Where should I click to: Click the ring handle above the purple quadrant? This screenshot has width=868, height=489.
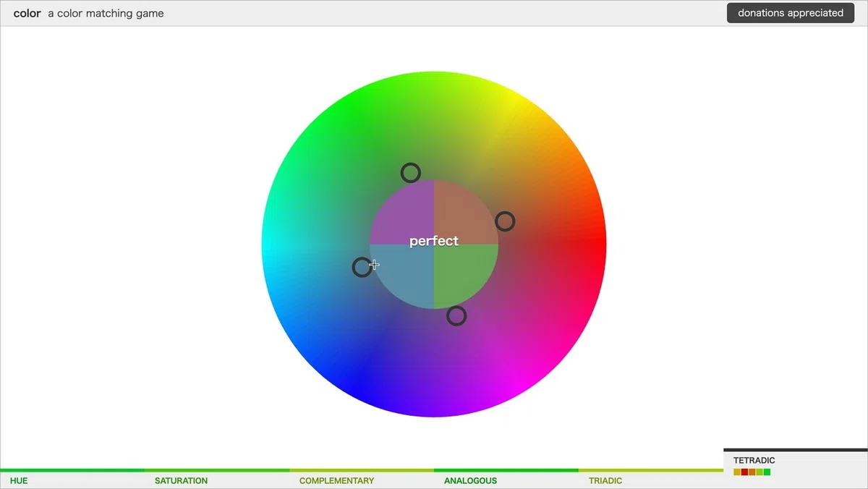tap(411, 173)
